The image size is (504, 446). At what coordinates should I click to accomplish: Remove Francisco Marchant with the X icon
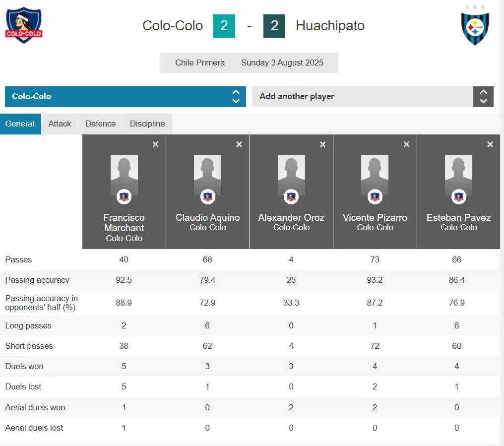click(x=155, y=144)
